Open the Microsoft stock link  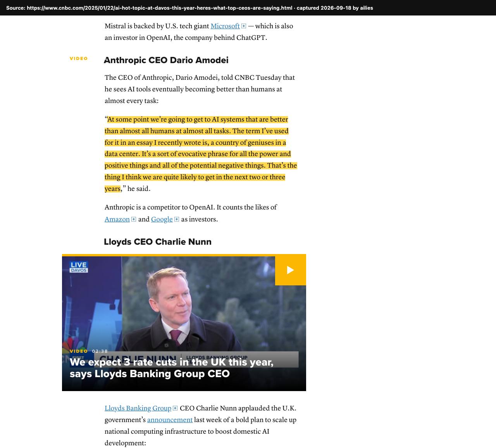(x=225, y=26)
